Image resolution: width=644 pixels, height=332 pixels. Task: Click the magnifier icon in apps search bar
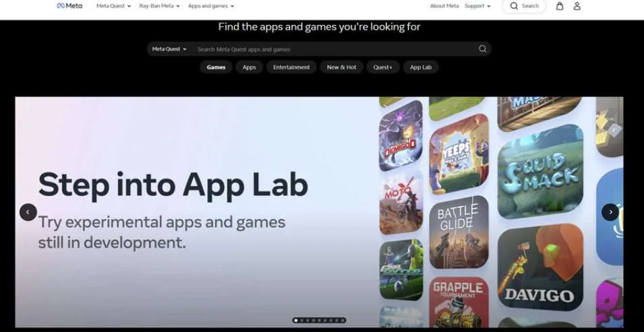click(482, 49)
